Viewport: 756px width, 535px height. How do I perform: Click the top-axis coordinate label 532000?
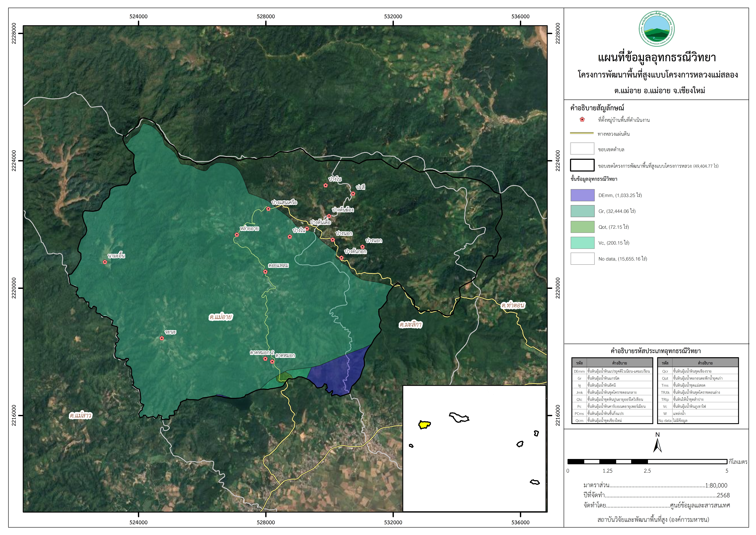pyautogui.click(x=393, y=16)
